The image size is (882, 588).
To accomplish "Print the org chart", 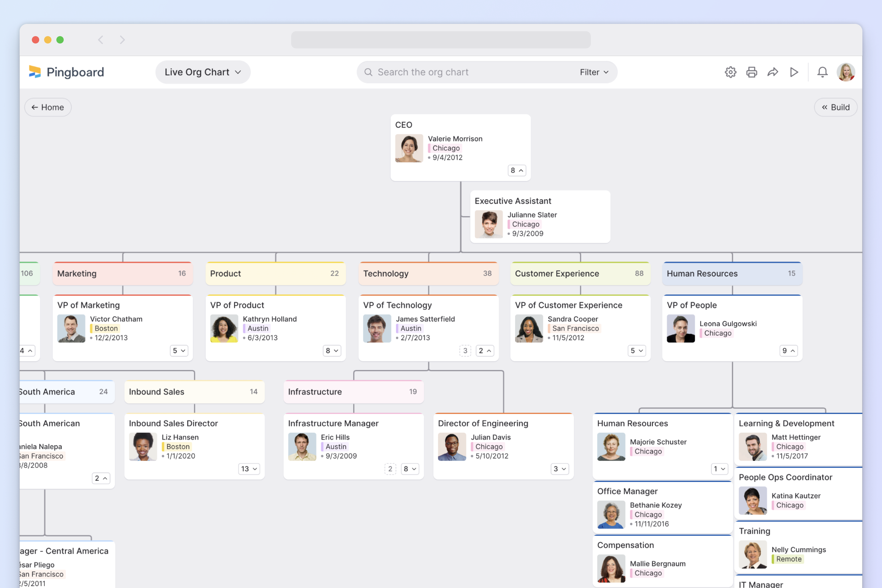I will 752,72.
